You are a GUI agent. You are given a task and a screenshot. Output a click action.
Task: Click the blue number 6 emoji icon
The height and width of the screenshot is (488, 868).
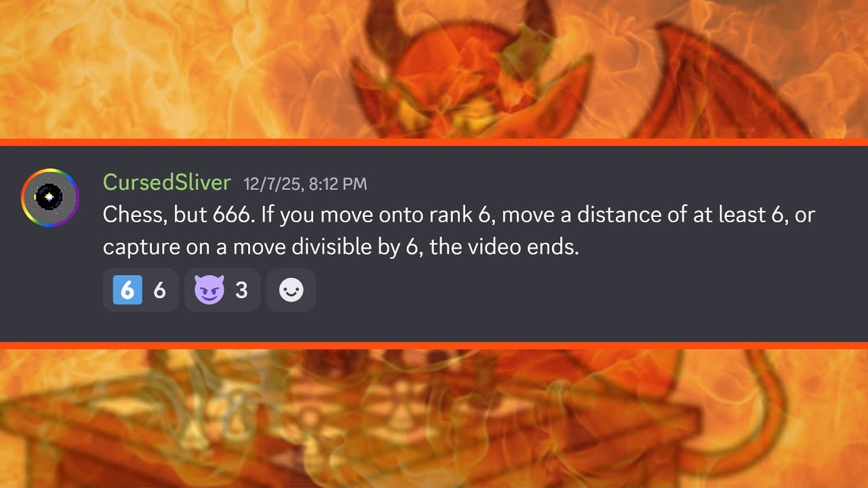(127, 290)
